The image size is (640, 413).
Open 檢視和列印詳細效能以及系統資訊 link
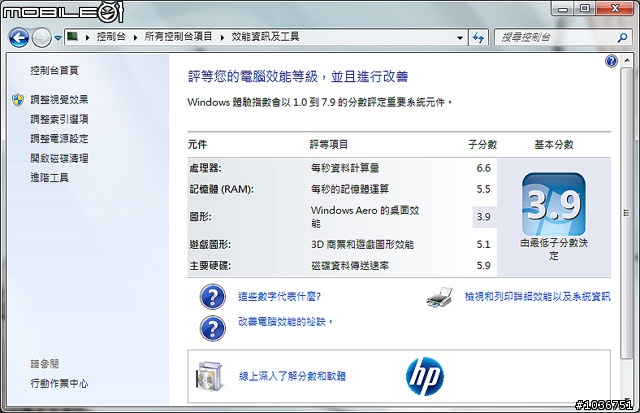538,297
